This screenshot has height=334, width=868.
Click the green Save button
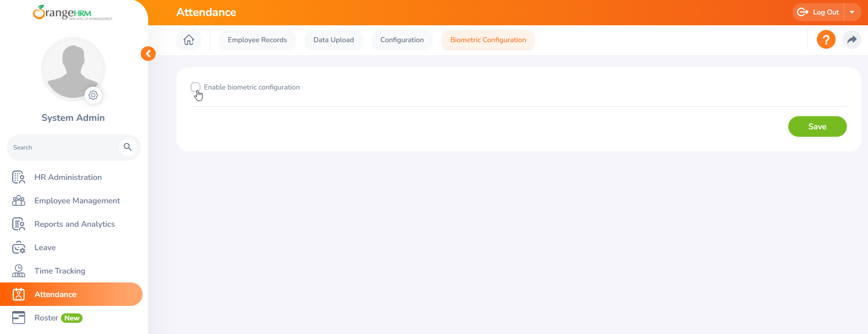(817, 126)
